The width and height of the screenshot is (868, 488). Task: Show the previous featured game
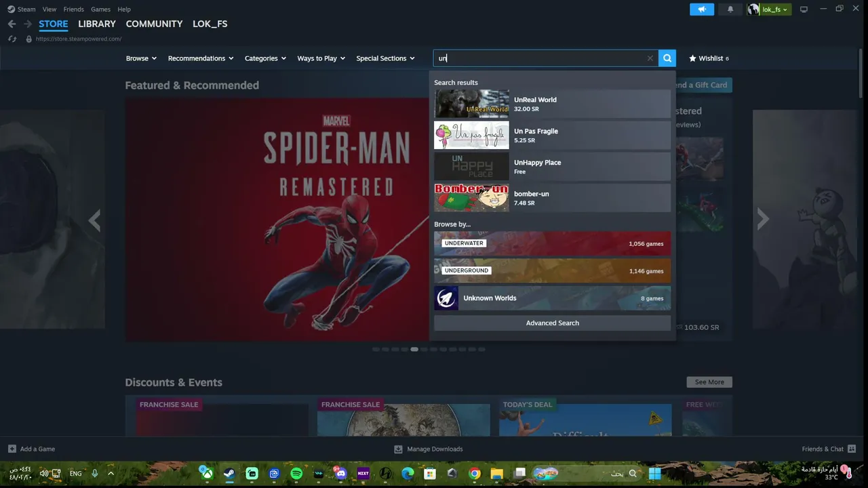pos(94,220)
